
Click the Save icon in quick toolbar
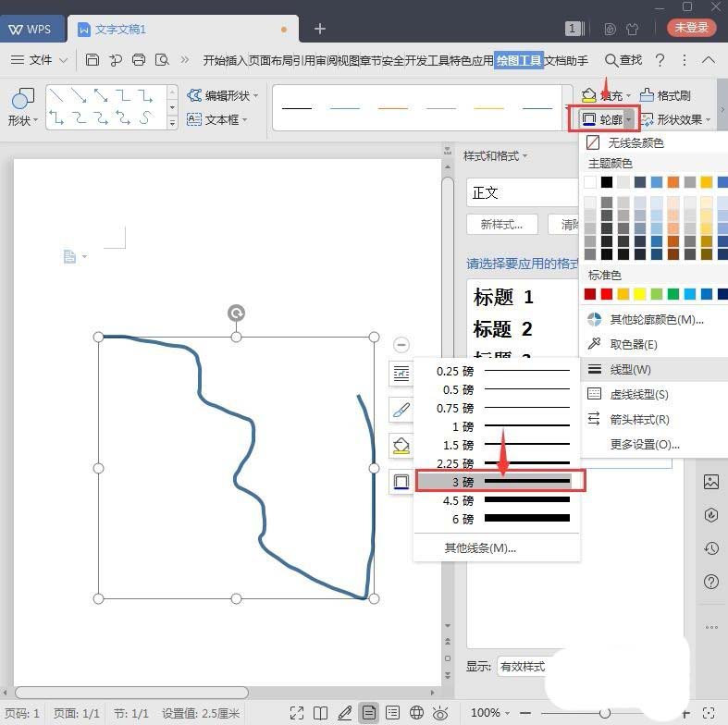pos(92,60)
